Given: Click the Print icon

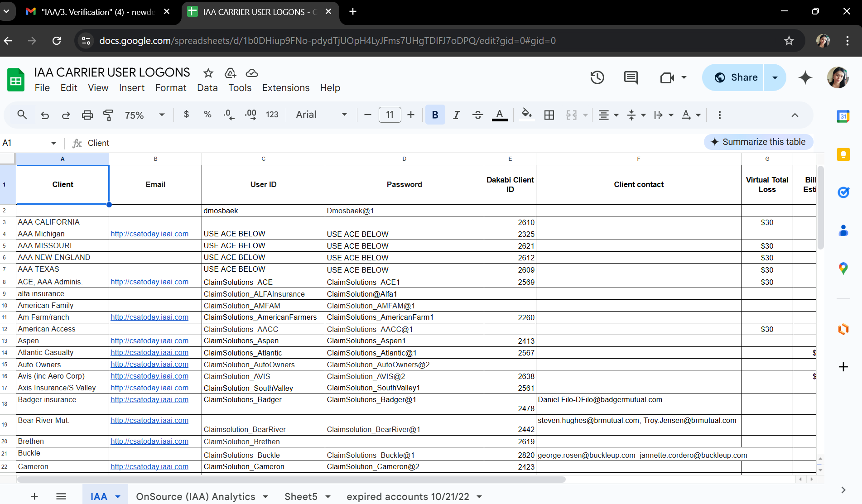Looking at the screenshot, I should coord(87,115).
